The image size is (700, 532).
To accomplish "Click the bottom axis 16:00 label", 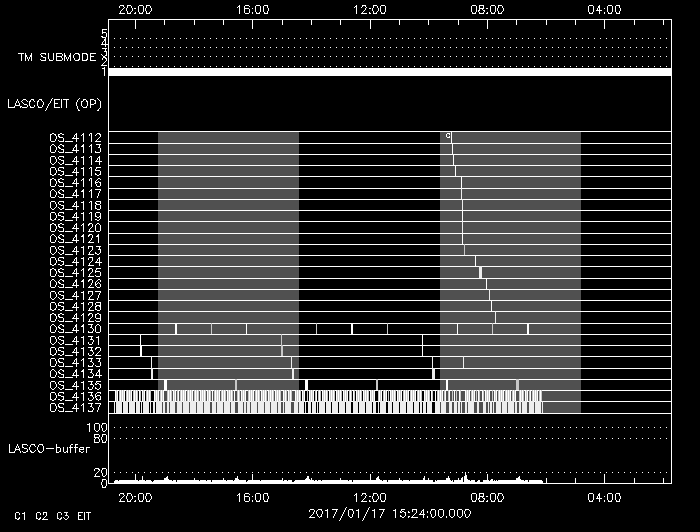I will click(253, 498).
